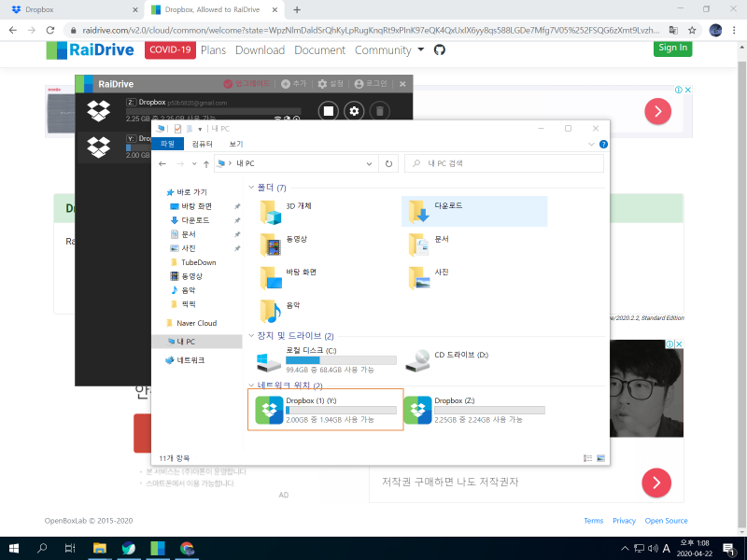Refresh the 내 PC view
This screenshot has height=560, width=747.
click(x=388, y=163)
